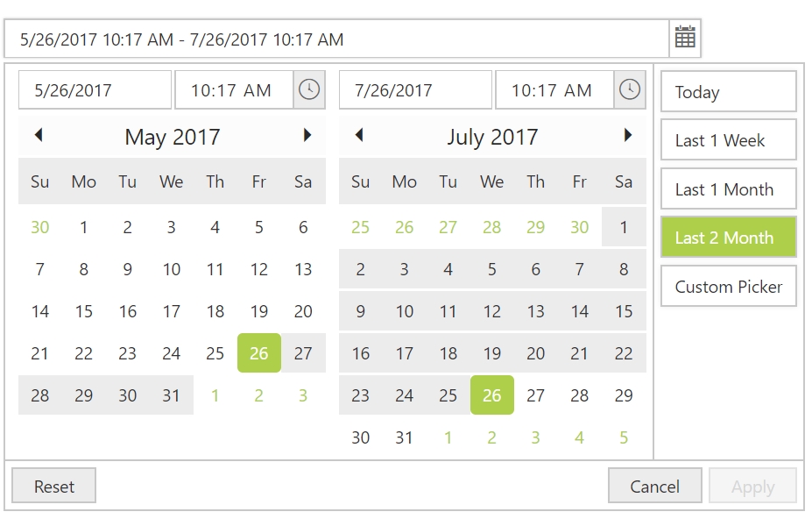This screenshot has width=812, height=526.
Task: Go to previous month from July 2017
Action: (359, 135)
